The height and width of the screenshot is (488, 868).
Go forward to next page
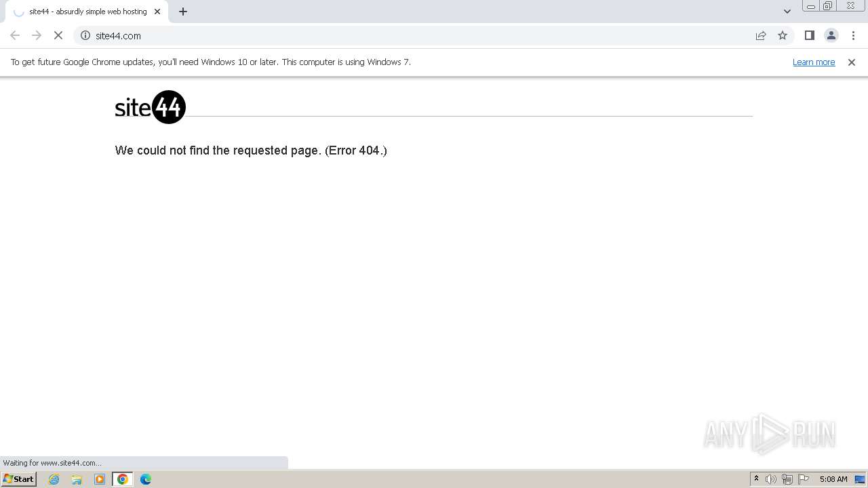click(x=37, y=35)
